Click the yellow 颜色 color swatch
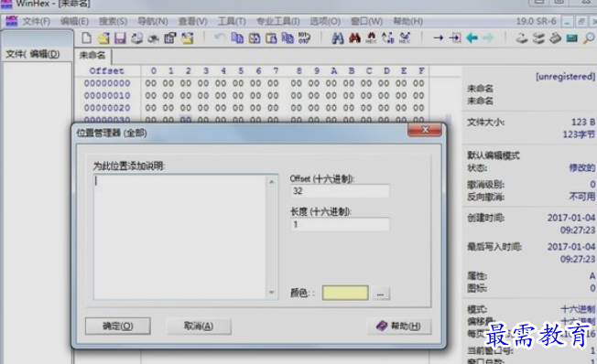 345,293
